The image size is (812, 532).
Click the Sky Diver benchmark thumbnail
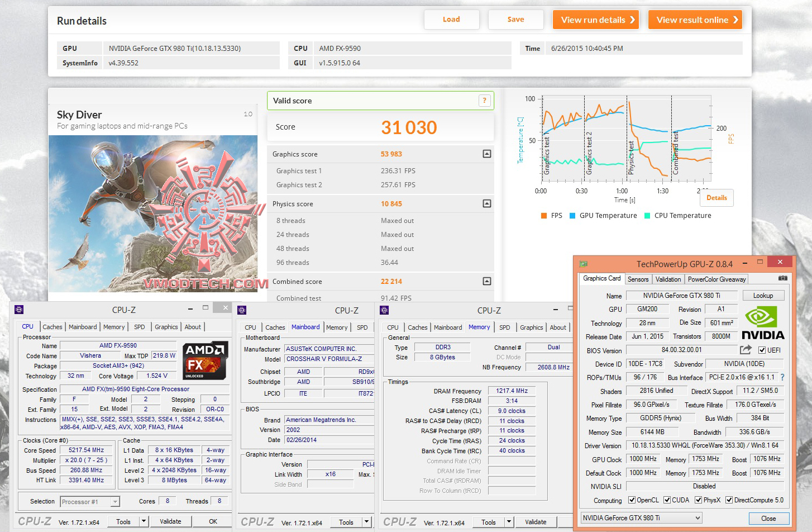(x=153, y=213)
